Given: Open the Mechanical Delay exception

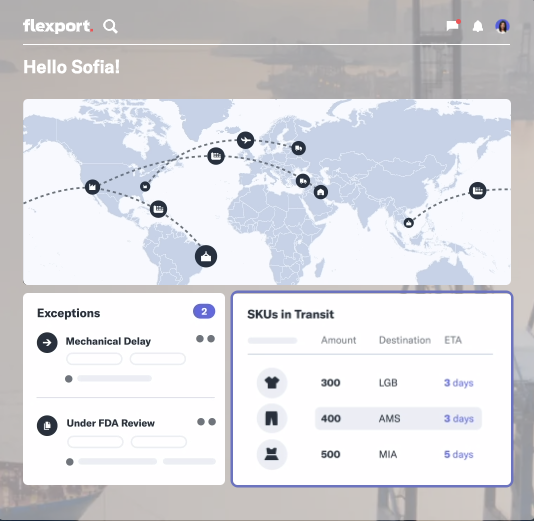Looking at the screenshot, I should pos(108,341).
